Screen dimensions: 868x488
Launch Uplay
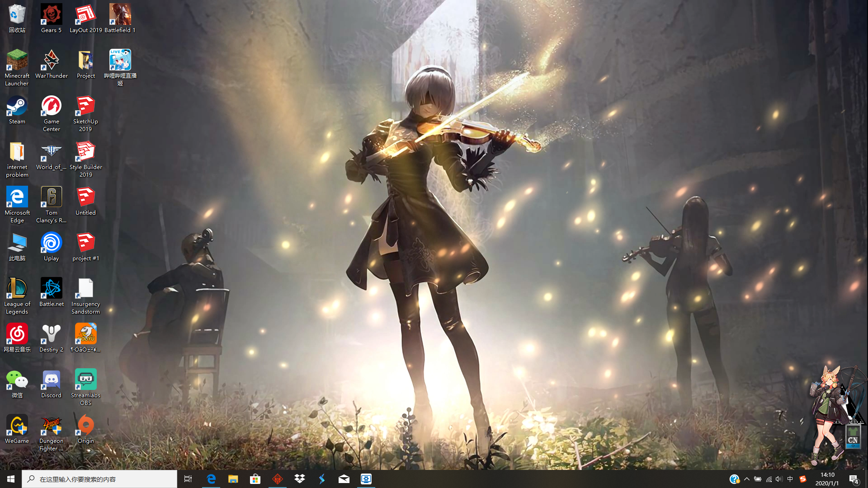pos(51,243)
